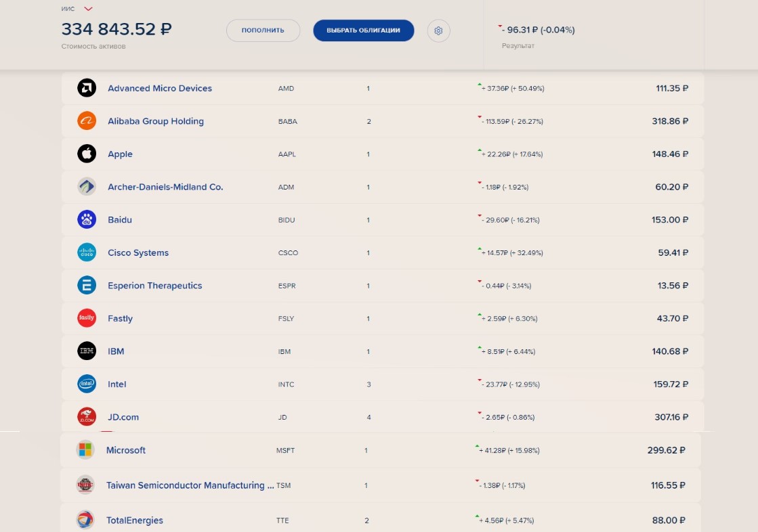Click the Taiwan Semiconductor logo icon
The image size is (758, 532).
point(85,485)
